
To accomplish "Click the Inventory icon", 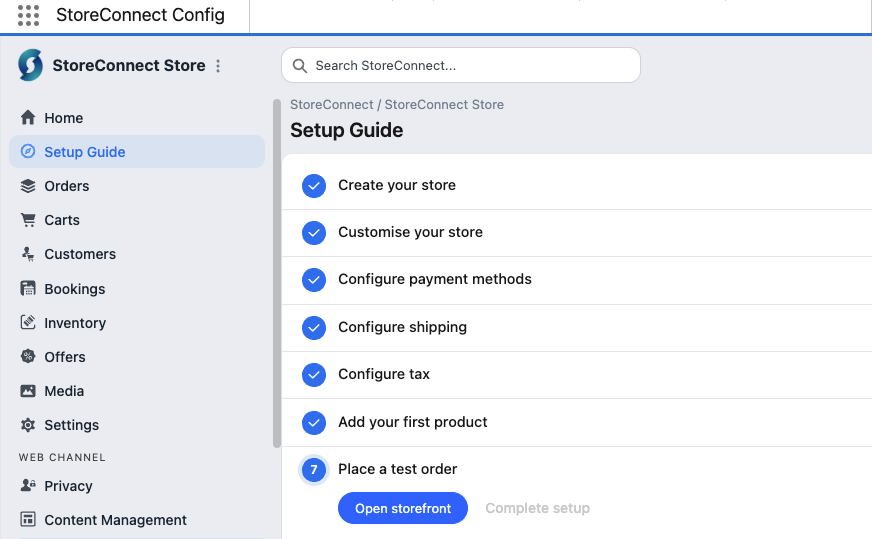I will click(x=28, y=322).
